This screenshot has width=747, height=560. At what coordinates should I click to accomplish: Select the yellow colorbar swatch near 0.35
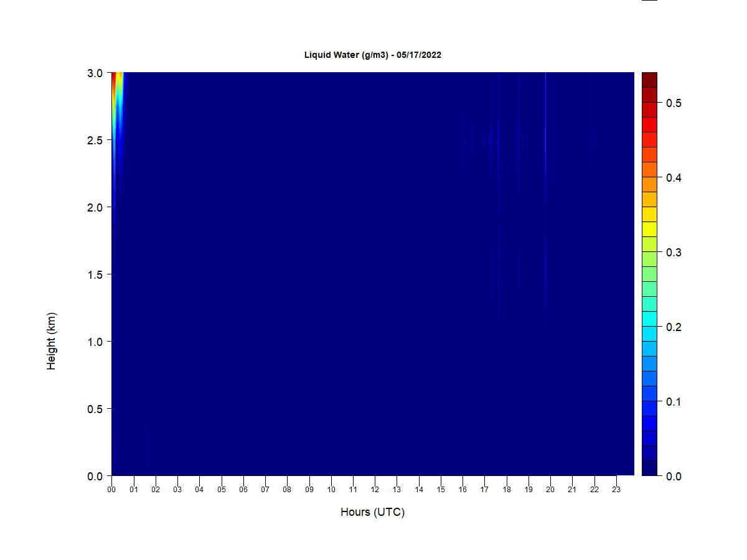pos(649,214)
